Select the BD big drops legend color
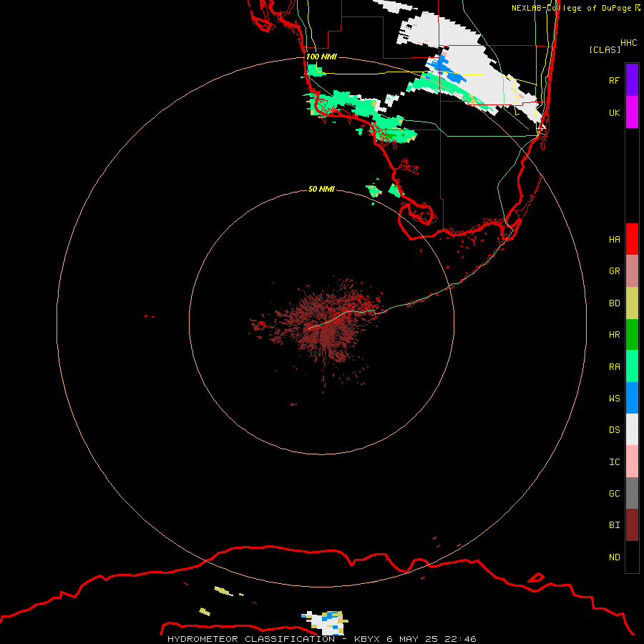 [632, 303]
